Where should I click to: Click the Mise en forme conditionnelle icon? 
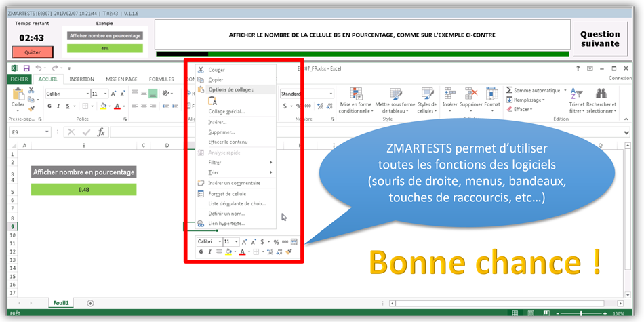coord(355,94)
